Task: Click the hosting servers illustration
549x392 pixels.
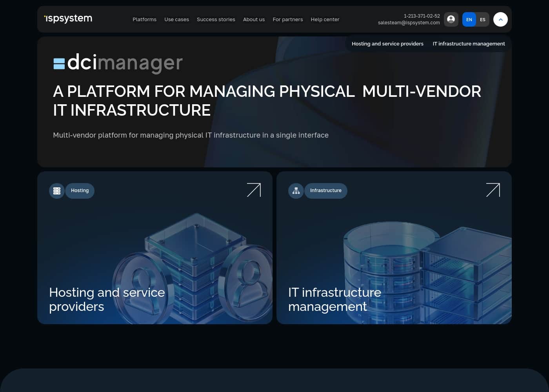Action: (193, 269)
